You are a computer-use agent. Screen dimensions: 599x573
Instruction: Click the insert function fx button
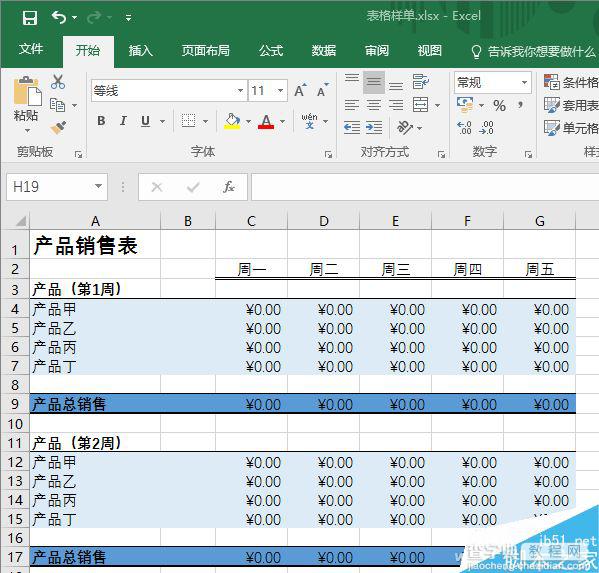point(229,187)
